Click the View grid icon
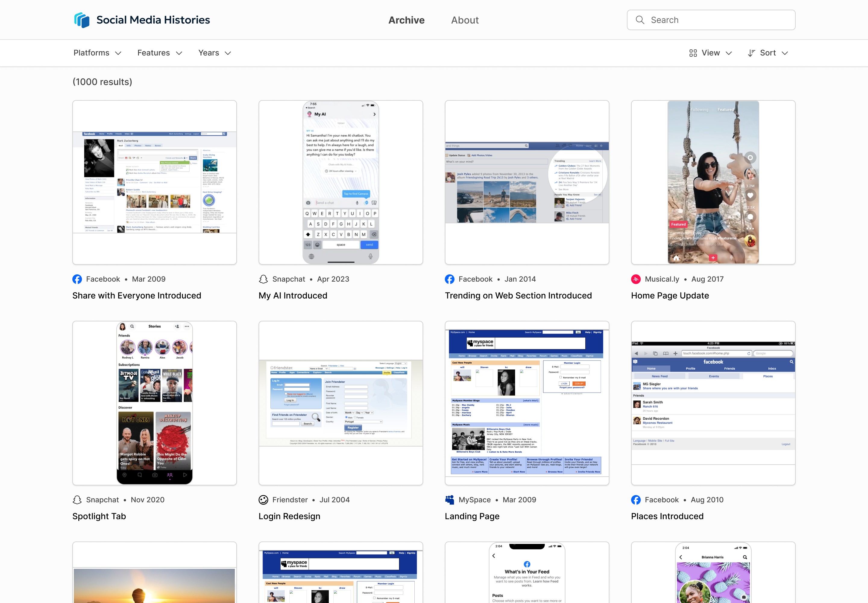Image resolution: width=868 pixels, height=603 pixels. (x=693, y=53)
